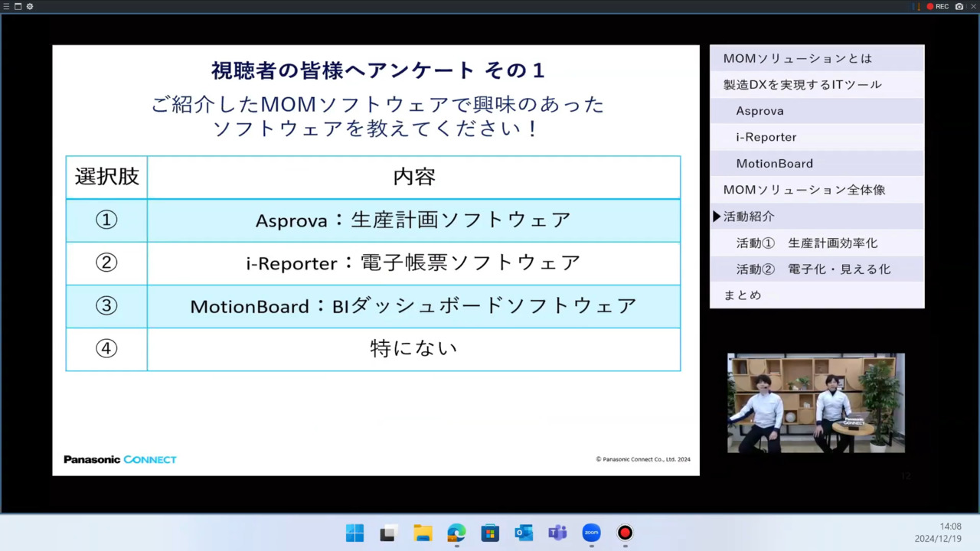Click the 内容 table header
980x551 pixels.
coord(413,177)
